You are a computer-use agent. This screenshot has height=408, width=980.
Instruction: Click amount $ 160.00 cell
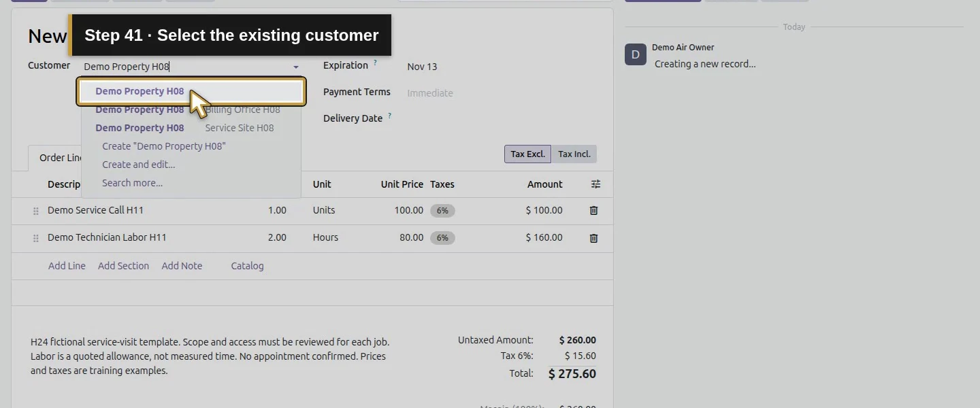tap(544, 237)
